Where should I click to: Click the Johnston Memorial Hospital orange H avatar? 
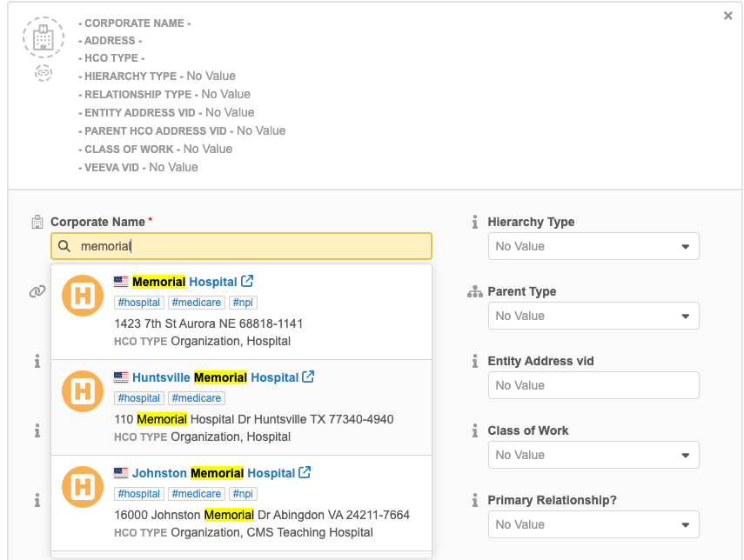click(83, 488)
